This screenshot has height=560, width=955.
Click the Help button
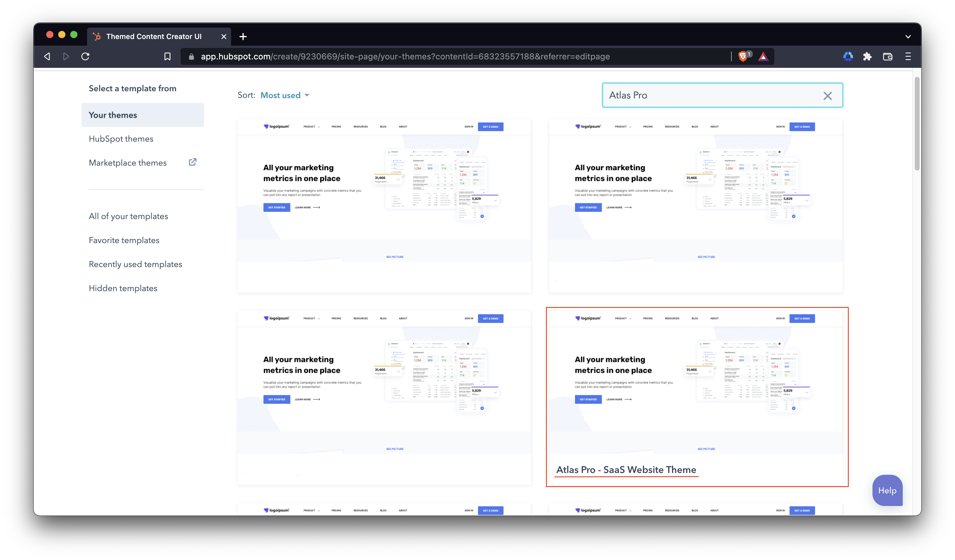pyautogui.click(x=887, y=490)
